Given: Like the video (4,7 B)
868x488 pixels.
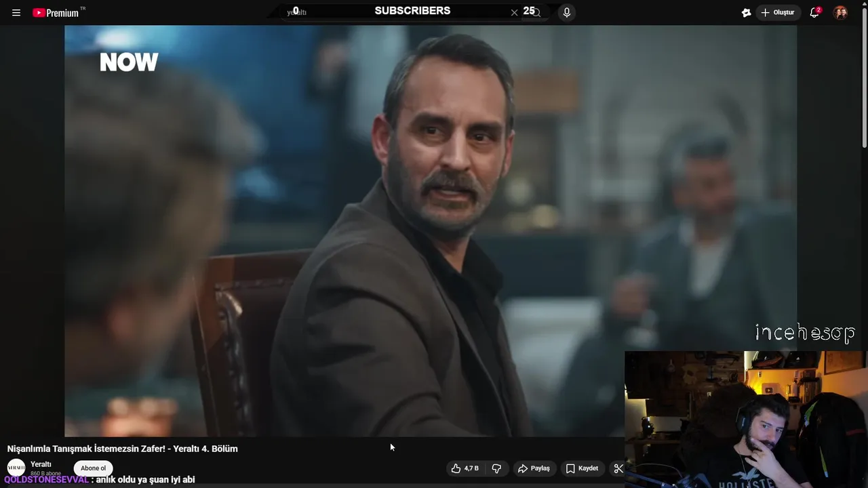Looking at the screenshot, I should pyautogui.click(x=465, y=468).
